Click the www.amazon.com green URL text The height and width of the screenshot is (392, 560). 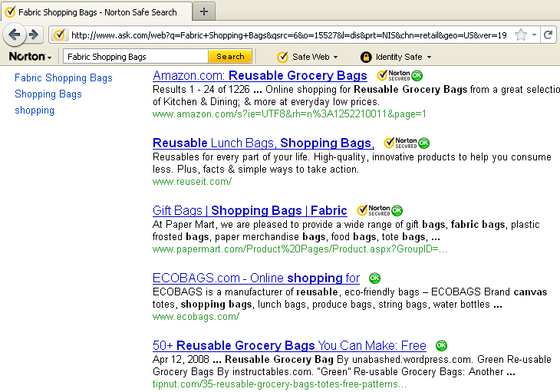289,114
